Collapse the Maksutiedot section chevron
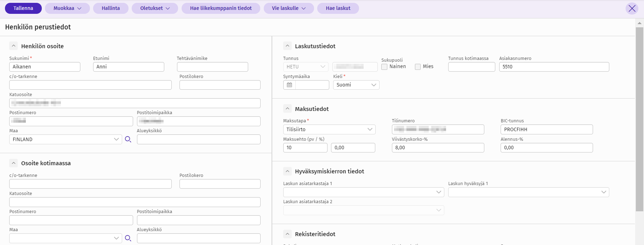Screen dimensions: 644x245 287,109
